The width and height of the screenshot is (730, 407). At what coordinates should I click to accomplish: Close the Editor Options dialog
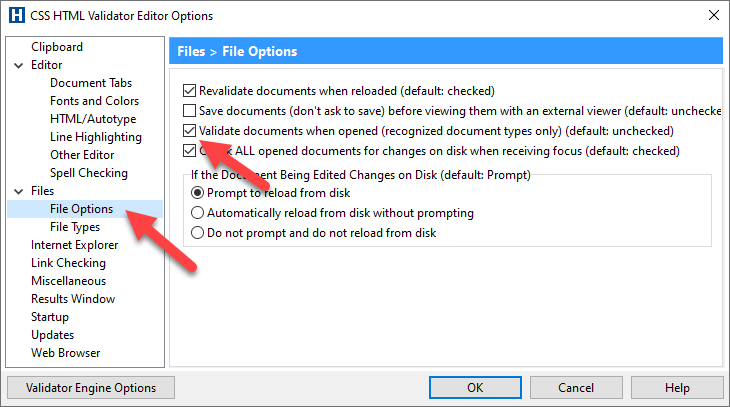714,15
